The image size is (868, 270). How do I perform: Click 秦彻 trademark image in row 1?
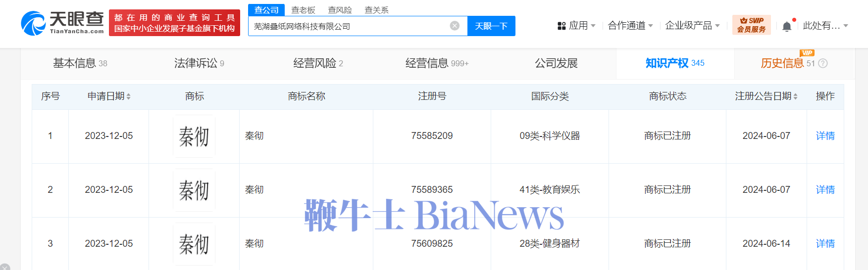coord(194,136)
